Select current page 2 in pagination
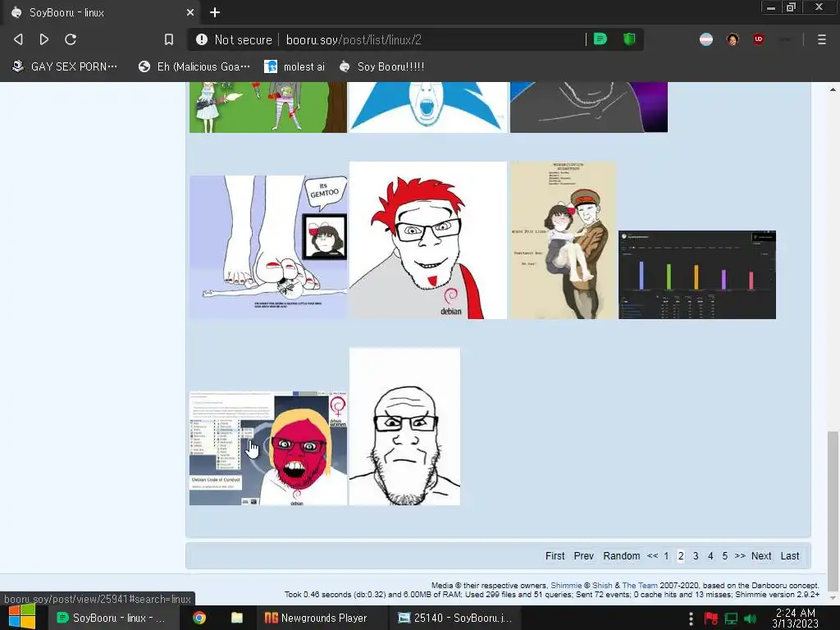 (681, 556)
